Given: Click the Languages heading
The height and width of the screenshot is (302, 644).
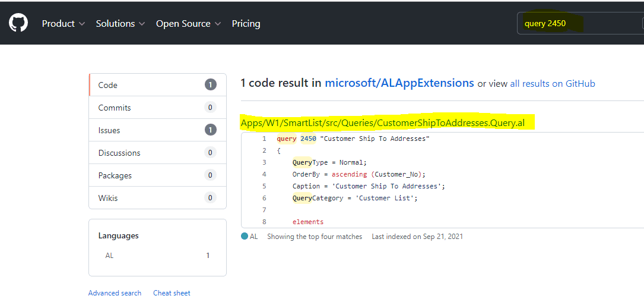Looking at the screenshot, I should pos(118,236).
